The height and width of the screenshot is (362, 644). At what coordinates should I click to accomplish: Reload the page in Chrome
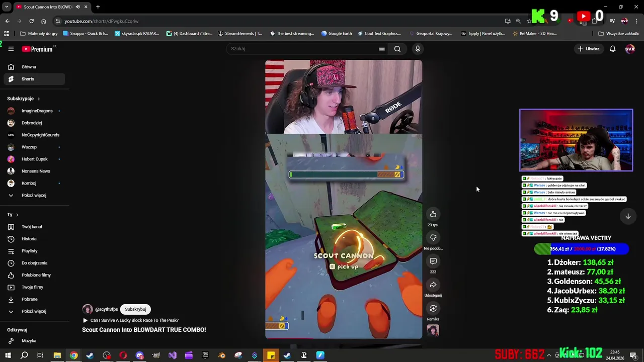tap(31, 21)
